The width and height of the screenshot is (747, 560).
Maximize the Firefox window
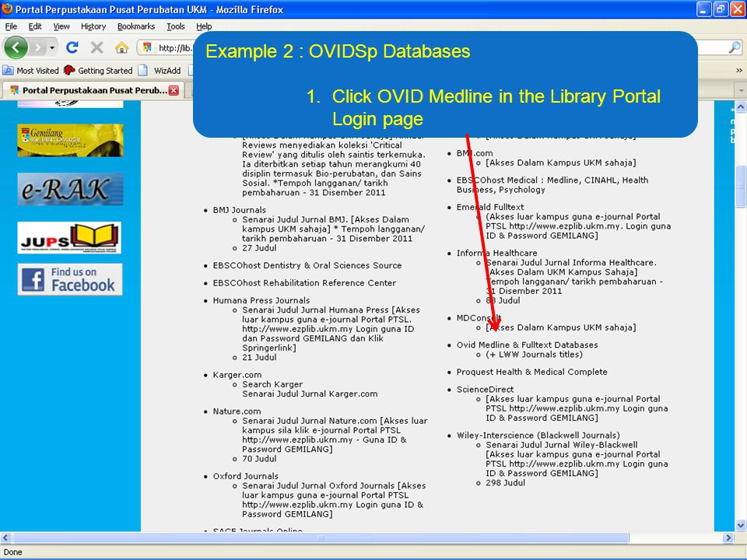coord(721,9)
